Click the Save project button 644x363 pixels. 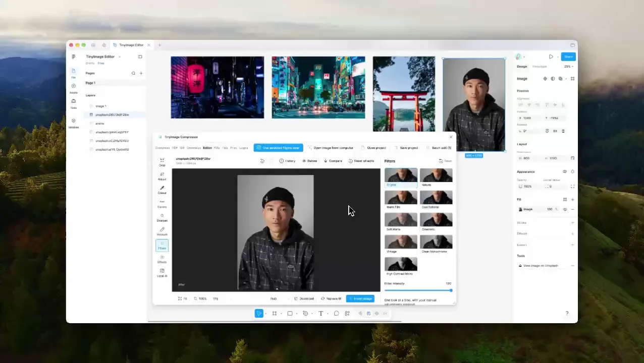(x=406, y=148)
